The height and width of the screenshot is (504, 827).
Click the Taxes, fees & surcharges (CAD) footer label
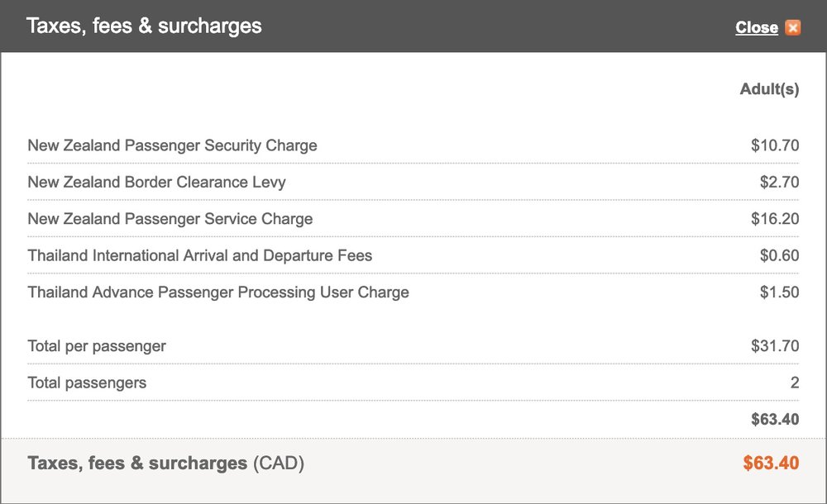tap(166, 464)
